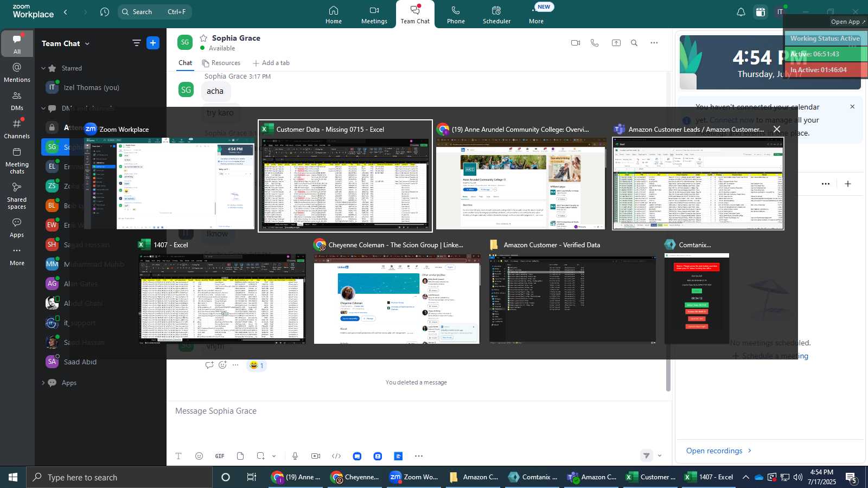Open recordings link in calendar panel
868x488 pixels.
tap(719, 451)
